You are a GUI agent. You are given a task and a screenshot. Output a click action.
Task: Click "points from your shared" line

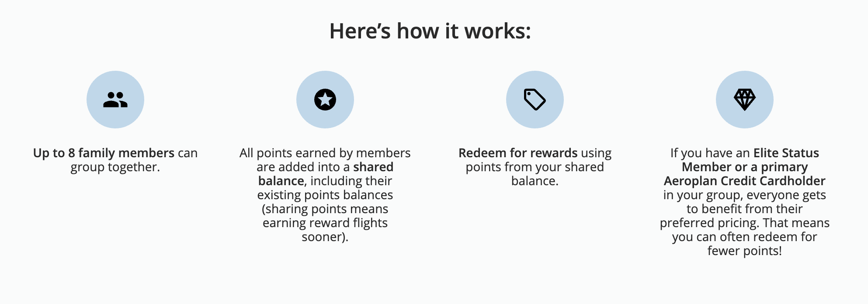pyautogui.click(x=535, y=167)
